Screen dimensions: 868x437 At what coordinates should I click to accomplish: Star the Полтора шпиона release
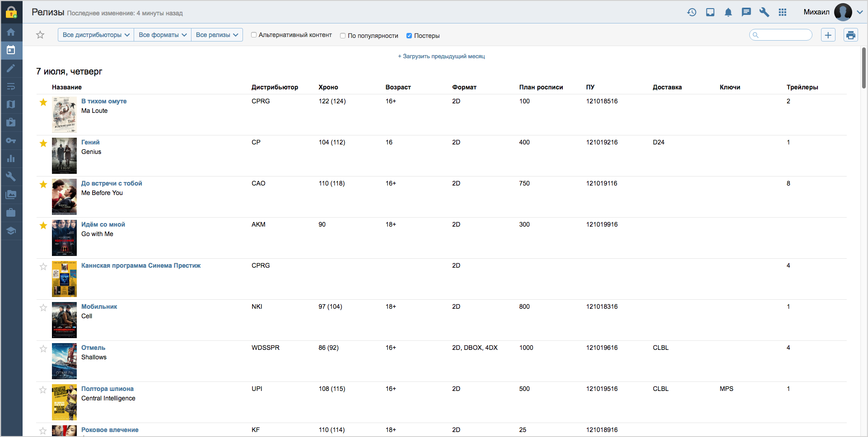pyautogui.click(x=43, y=390)
